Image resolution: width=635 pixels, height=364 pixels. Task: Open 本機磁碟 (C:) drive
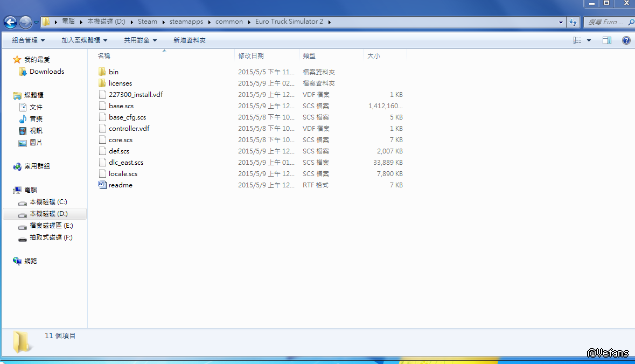pyautogui.click(x=48, y=201)
